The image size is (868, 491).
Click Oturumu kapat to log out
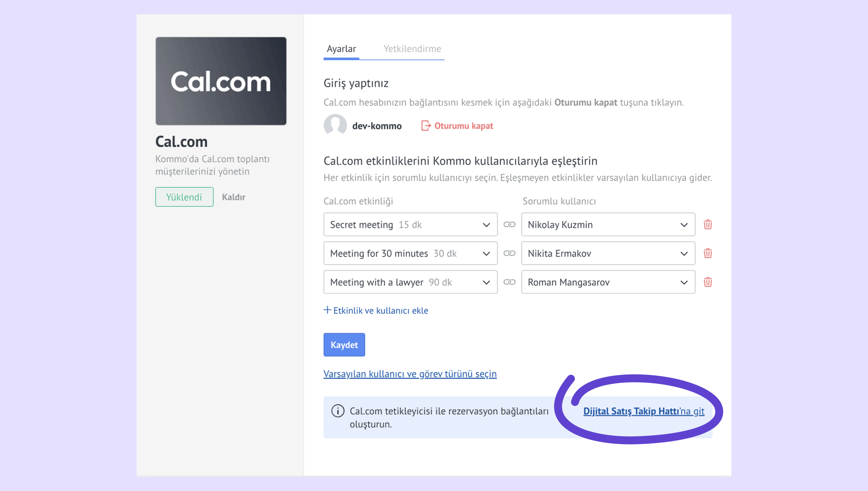click(x=457, y=126)
